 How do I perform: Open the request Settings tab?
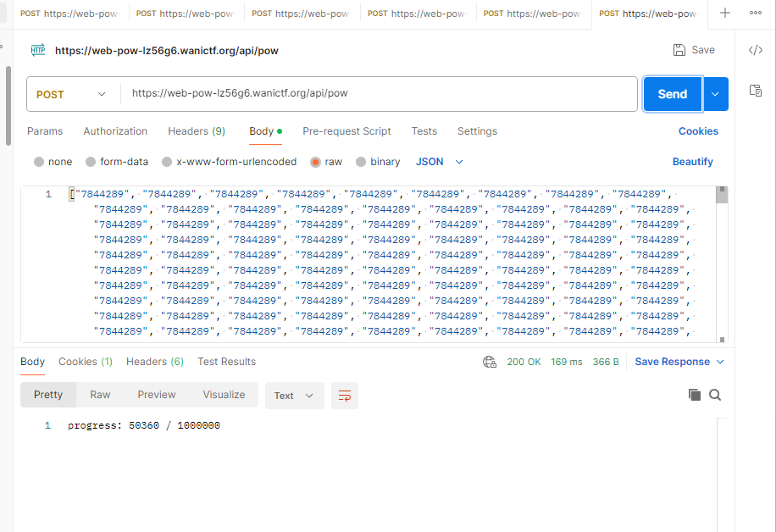[x=477, y=131]
